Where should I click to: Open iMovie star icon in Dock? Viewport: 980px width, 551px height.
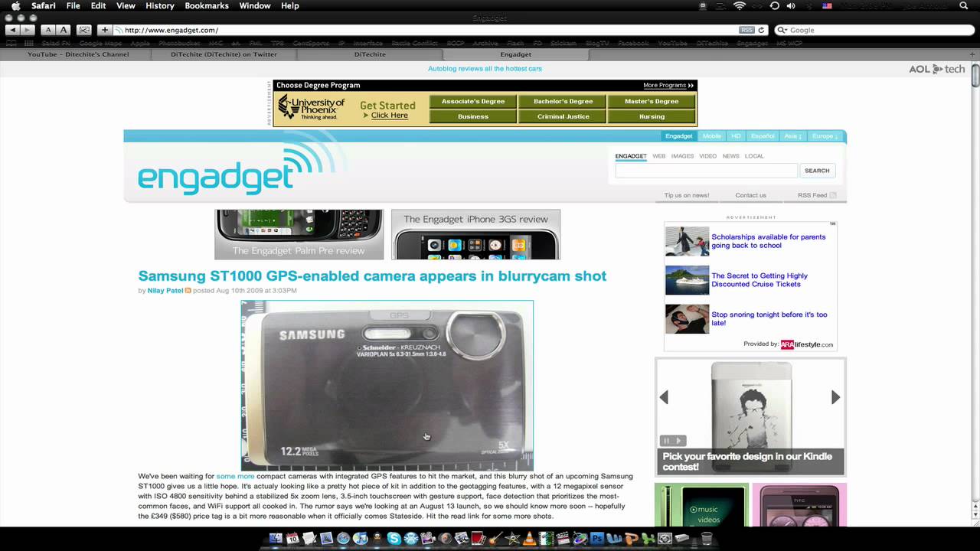[x=512, y=539]
